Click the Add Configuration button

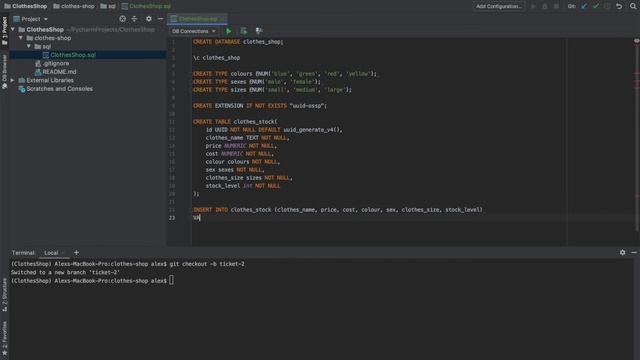pos(499,6)
